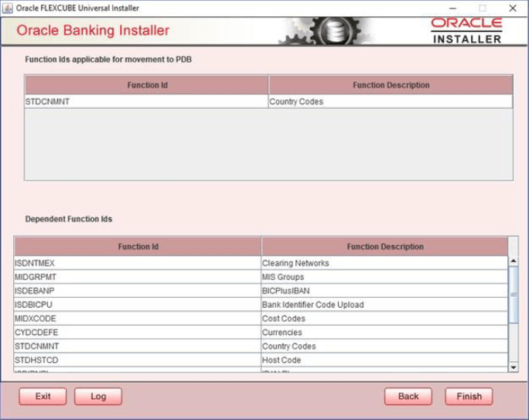Select STDCNMNT in the dependent functions table
This screenshot has height=420, width=529.
coord(138,346)
